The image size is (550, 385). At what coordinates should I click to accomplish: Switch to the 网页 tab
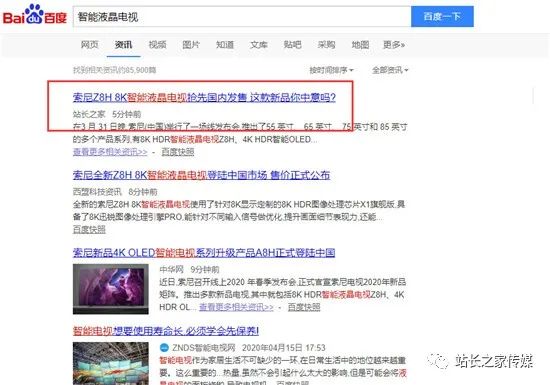point(90,45)
